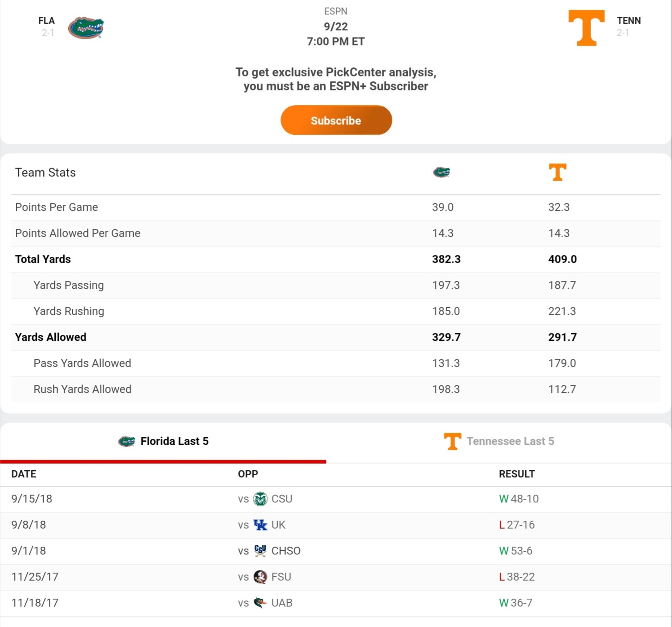Open the W 48-10 result vs CSU
The width and height of the screenshot is (672, 627).
519,499
